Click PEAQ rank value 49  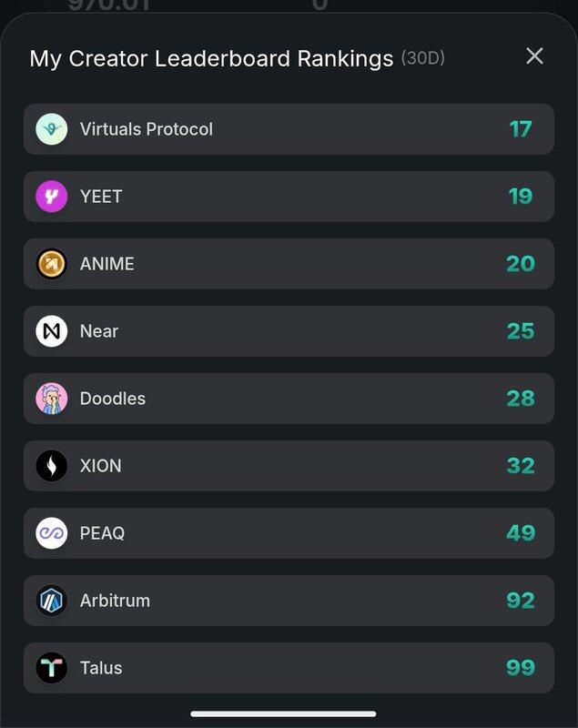[x=520, y=533]
